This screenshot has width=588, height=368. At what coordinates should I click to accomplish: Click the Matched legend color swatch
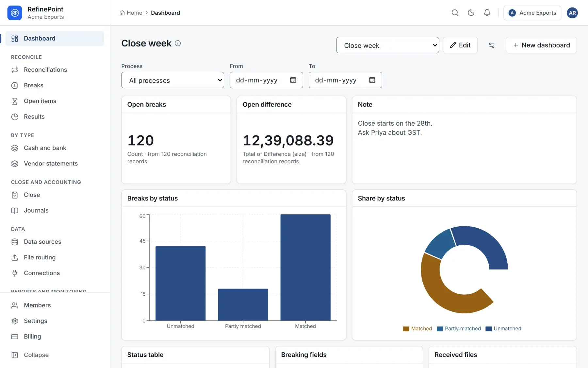pos(406,329)
